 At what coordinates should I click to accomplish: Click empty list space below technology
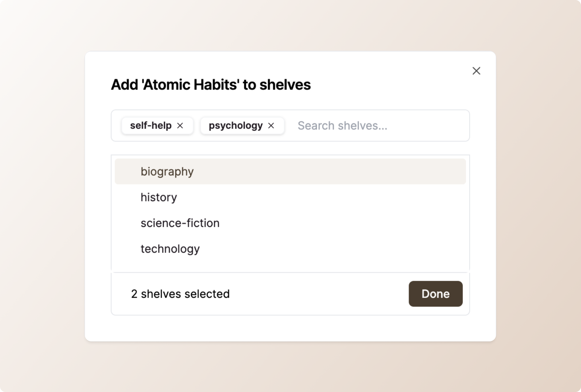[x=290, y=267]
